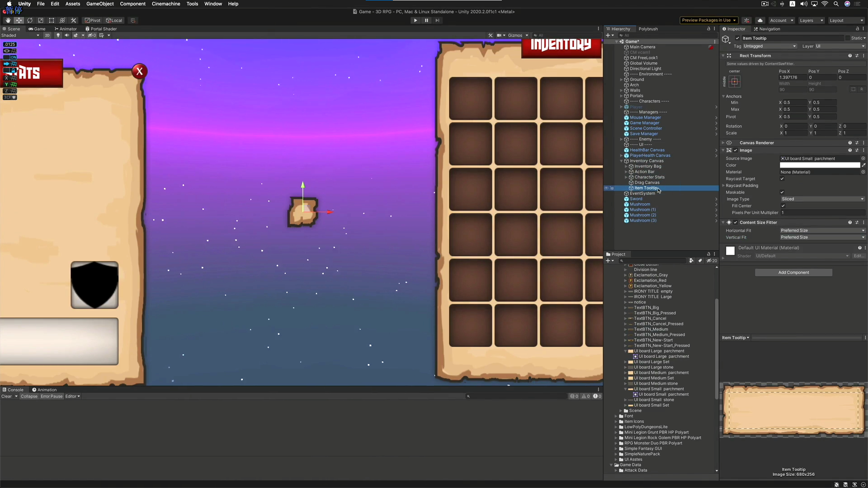Select the Rect tool
This screenshot has height=488, width=868.
tap(52, 20)
